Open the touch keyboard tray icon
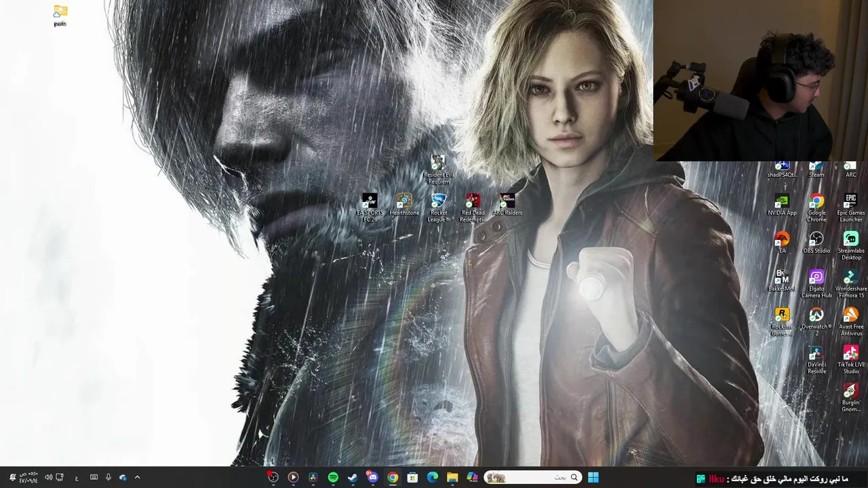The height and width of the screenshot is (488, 868). pos(94,477)
